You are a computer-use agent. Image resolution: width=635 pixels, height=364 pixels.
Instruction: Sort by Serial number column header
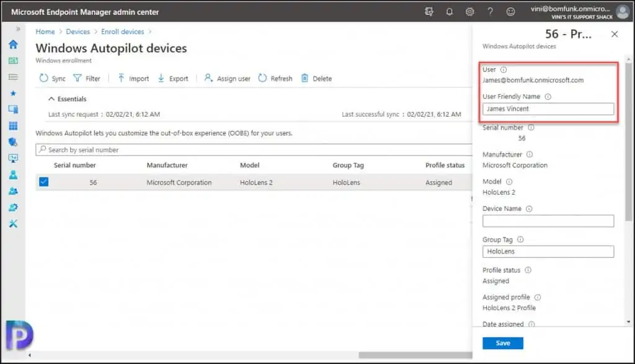(x=75, y=165)
